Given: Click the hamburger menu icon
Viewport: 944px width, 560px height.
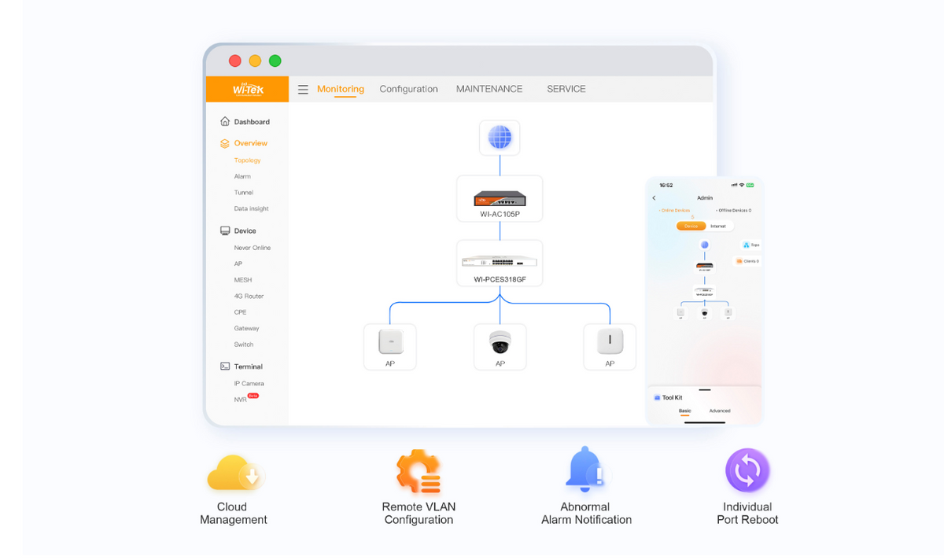Looking at the screenshot, I should 303,90.
